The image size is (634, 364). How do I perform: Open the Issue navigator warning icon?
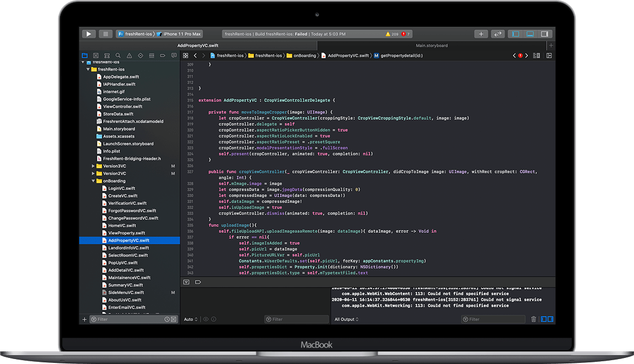tap(129, 55)
